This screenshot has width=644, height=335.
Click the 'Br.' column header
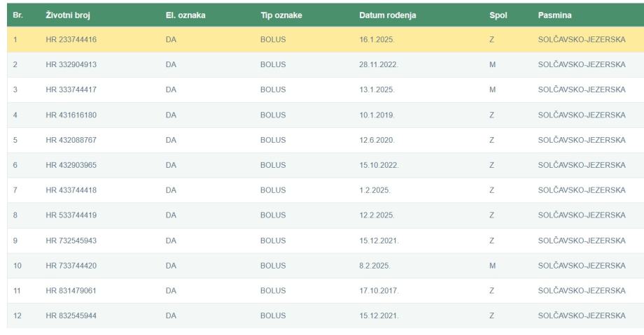point(18,15)
